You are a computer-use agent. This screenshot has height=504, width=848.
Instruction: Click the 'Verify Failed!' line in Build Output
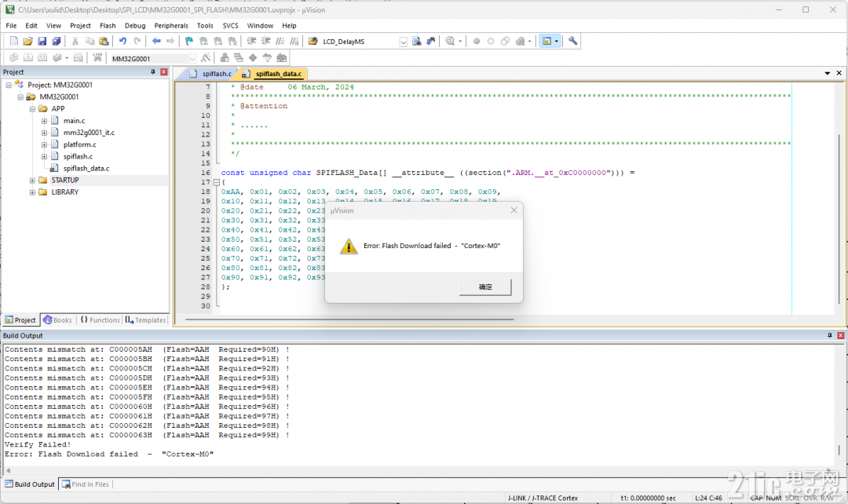coord(38,444)
